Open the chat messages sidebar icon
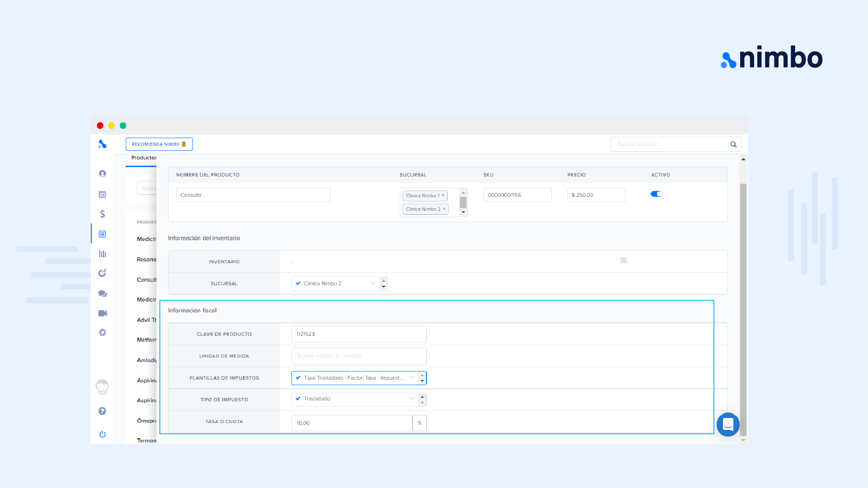868x488 pixels. click(103, 293)
